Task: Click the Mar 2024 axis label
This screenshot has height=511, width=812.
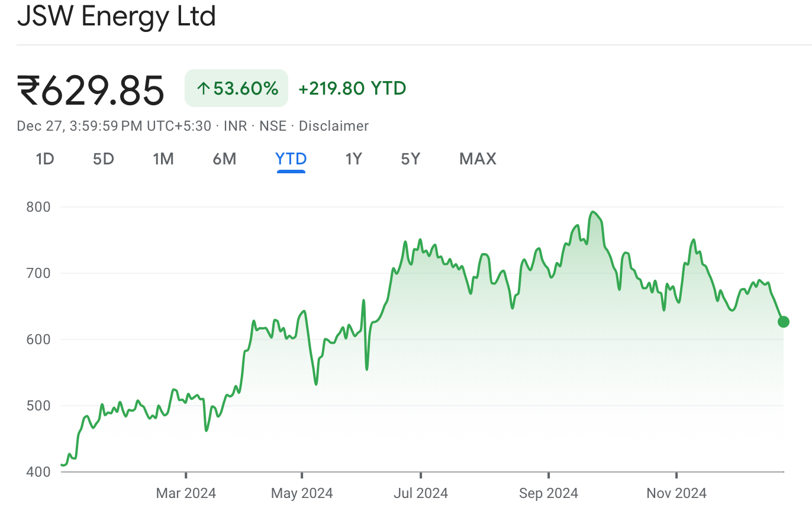Action: [186, 493]
